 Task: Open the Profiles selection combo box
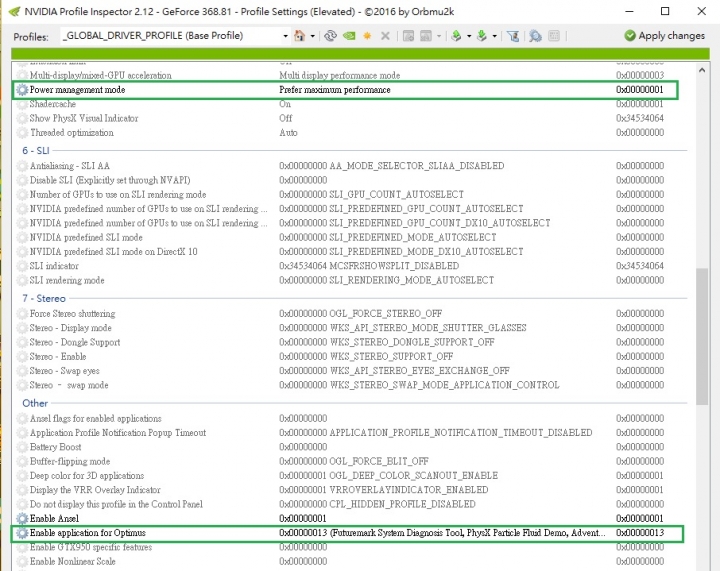175,35
